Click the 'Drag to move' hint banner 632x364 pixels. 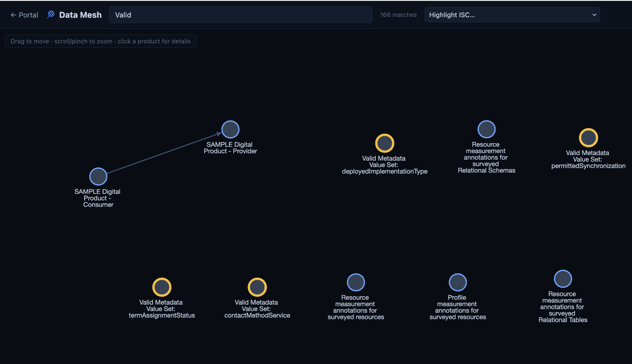click(101, 41)
